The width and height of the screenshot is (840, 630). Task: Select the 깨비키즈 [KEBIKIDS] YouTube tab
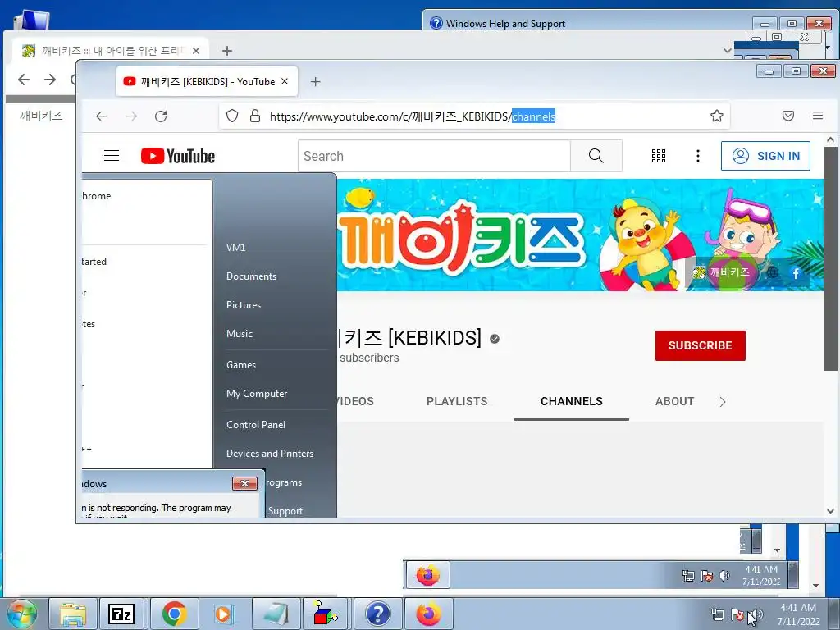[207, 81]
